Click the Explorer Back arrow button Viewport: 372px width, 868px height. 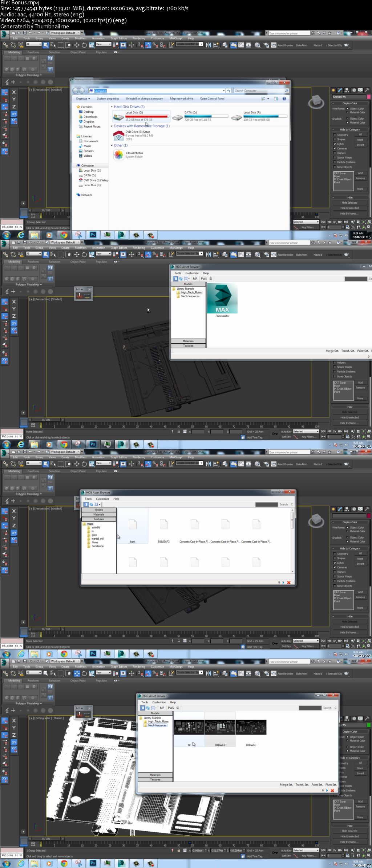point(76,91)
